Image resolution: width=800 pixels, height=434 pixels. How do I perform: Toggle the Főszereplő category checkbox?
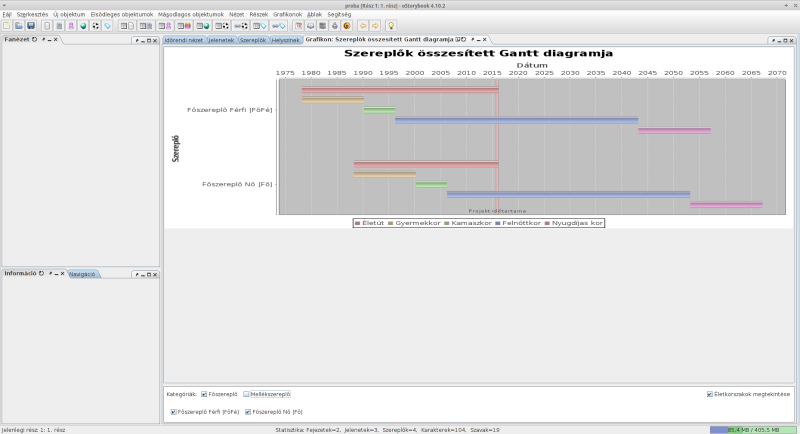(204, 394)
